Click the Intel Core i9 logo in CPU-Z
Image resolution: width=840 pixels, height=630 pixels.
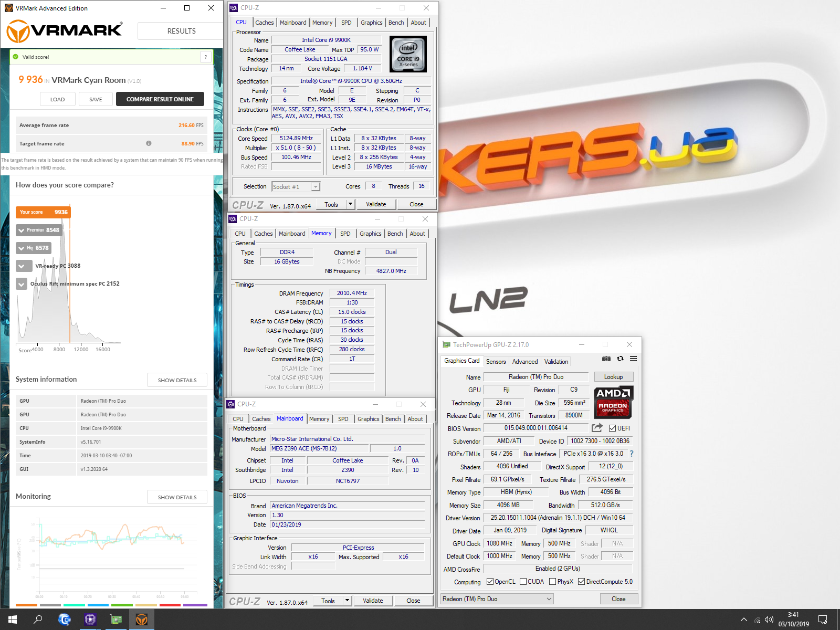tap(408, 54)
